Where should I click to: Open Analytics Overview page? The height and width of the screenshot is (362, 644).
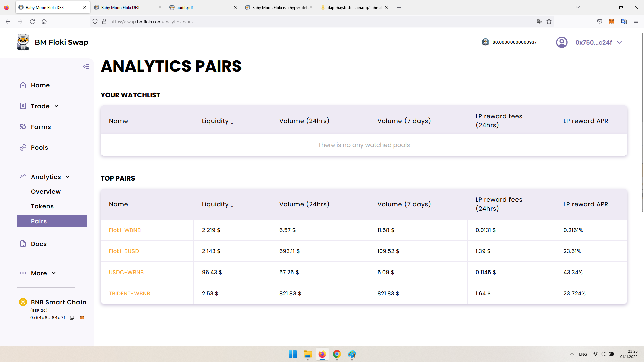coord(46,192)
